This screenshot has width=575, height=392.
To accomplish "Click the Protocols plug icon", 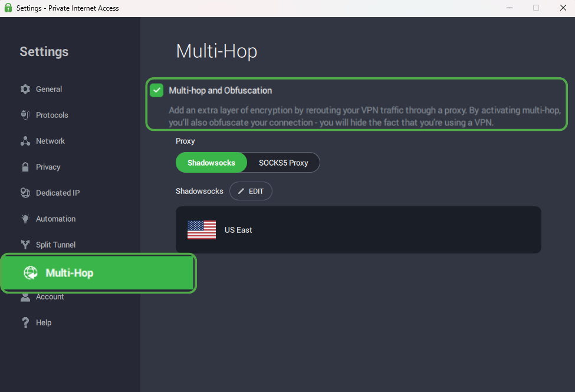I will click(x=25, y=115).
